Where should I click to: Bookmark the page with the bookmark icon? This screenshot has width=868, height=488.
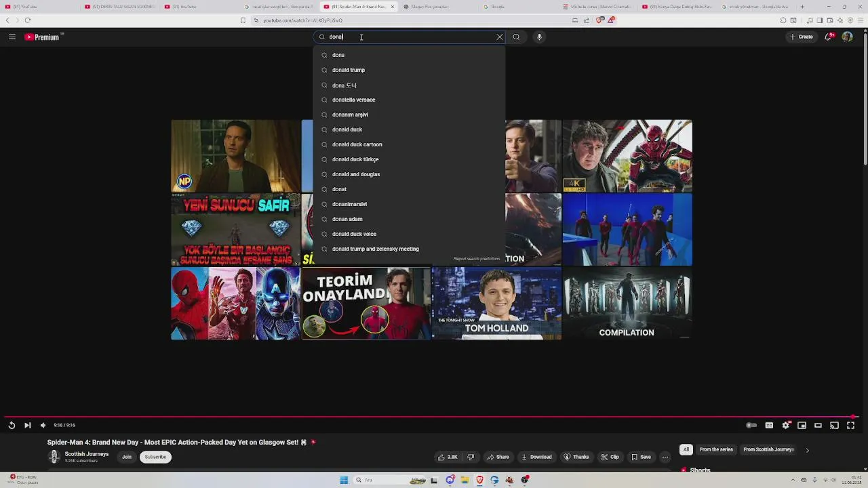tap(243, 20)
